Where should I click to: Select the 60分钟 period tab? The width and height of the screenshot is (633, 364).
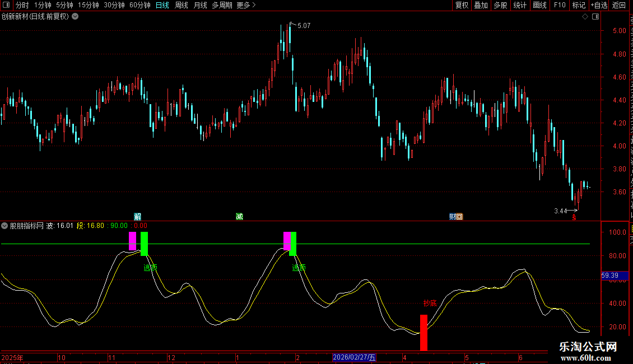point(140,5)
